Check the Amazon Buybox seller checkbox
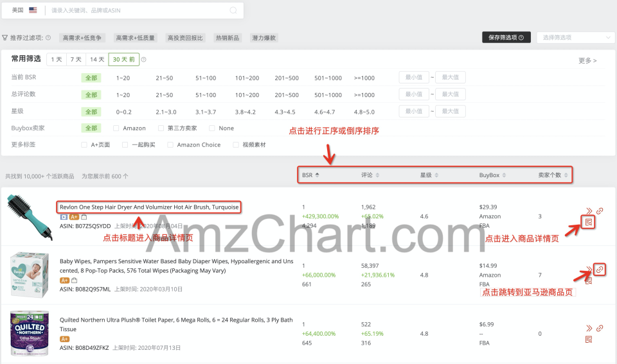617x364 pixels. click(x=116, y=128)
